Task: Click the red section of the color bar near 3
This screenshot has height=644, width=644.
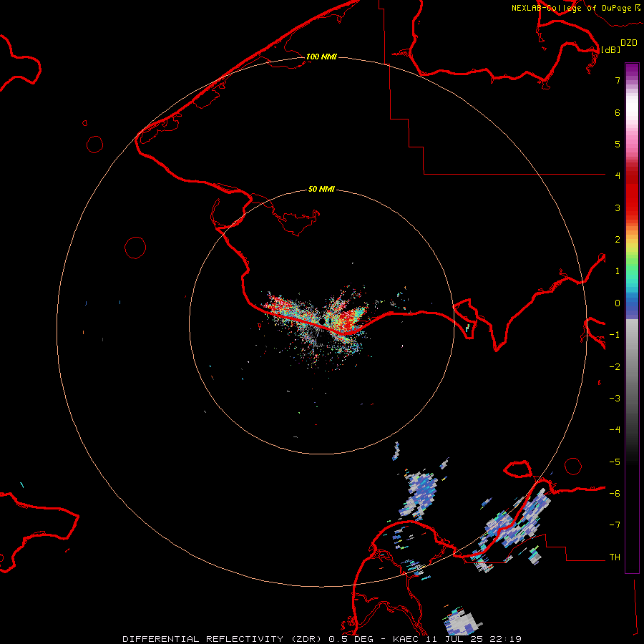Action: click(632, 205)
